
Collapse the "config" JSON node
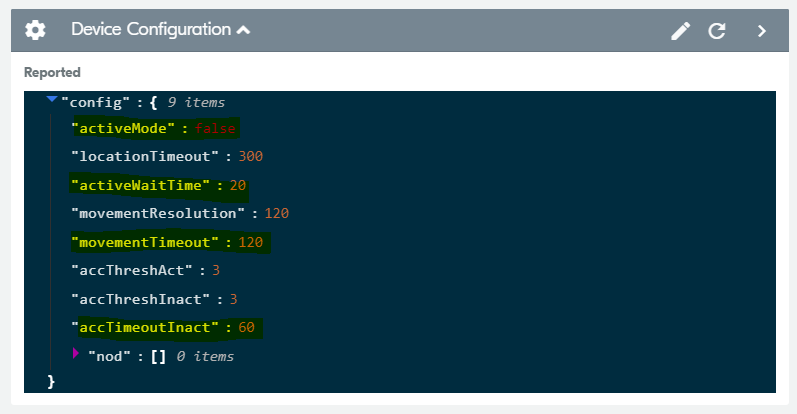[x=51, y=99]
